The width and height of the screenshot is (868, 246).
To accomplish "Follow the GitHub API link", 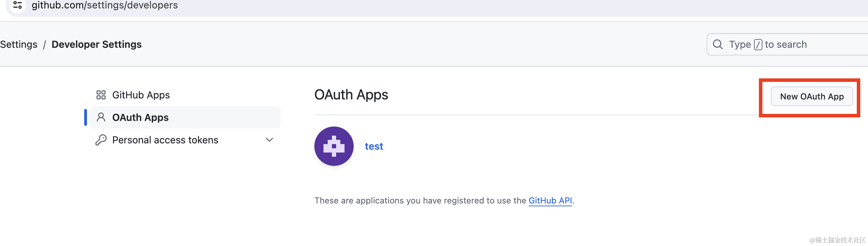I will pos(550,201).
